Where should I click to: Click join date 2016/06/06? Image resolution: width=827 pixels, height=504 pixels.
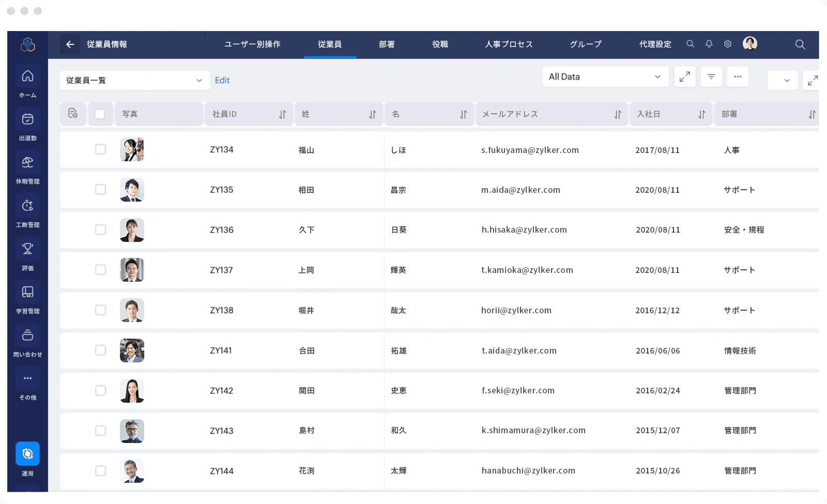[658, 350]
